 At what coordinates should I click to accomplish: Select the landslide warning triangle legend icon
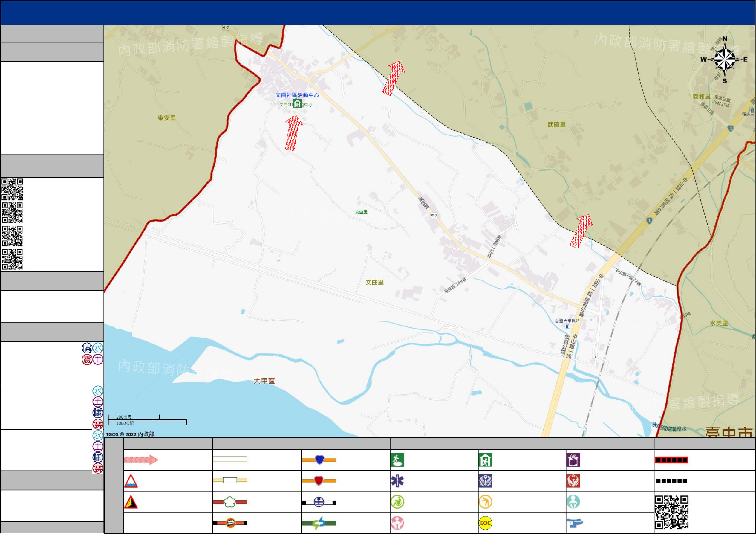pos(131,502)
